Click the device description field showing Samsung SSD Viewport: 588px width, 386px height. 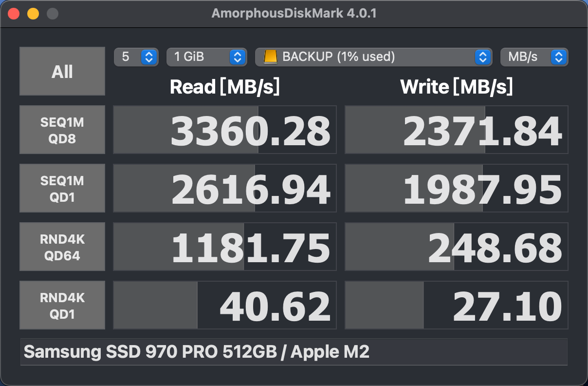click(294, 352)
